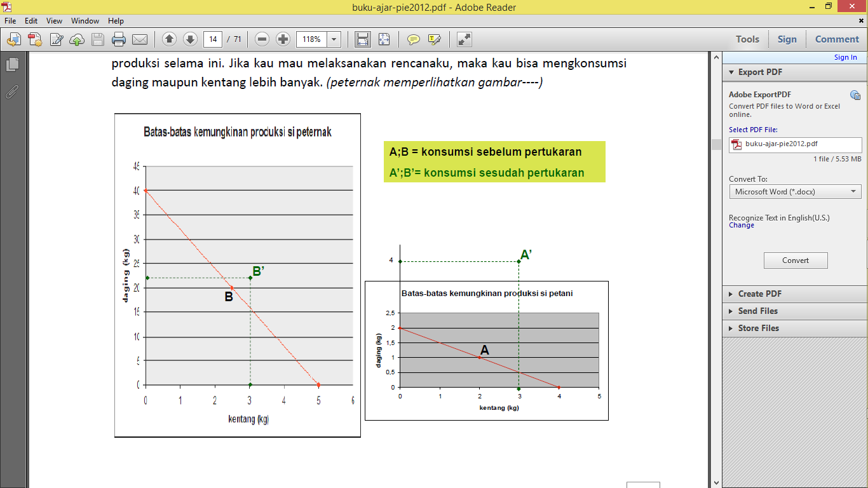Open the Attachments paperclip sidebar icon
The height and width of the screenshot is (488, 868).
coord(12,91)
